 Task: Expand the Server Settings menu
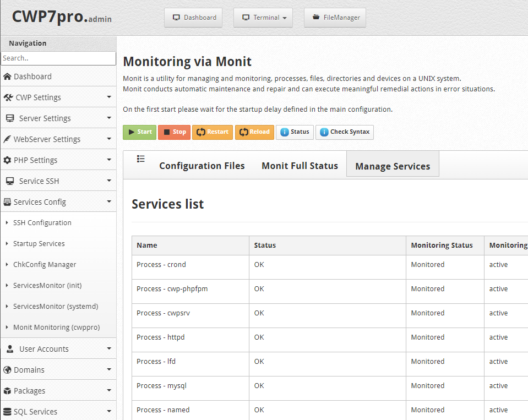(x=58, y=118)
